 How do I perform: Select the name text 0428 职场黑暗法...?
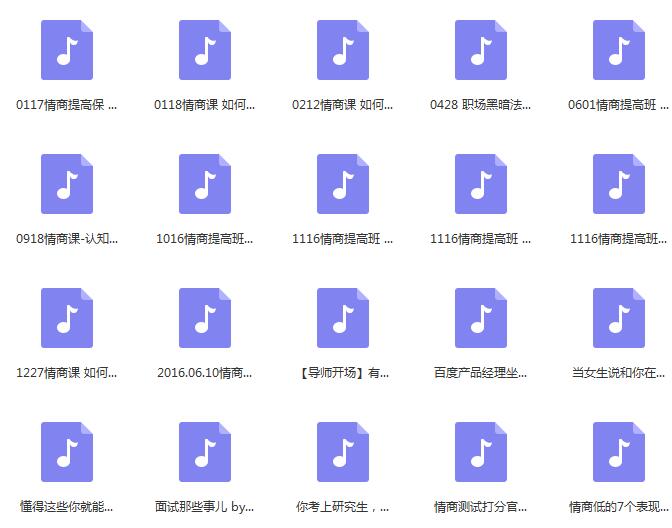pos(480,105)
